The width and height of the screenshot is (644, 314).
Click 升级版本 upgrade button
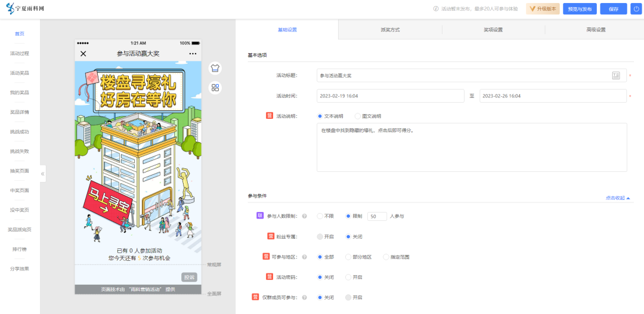click(x=543, y=8)
